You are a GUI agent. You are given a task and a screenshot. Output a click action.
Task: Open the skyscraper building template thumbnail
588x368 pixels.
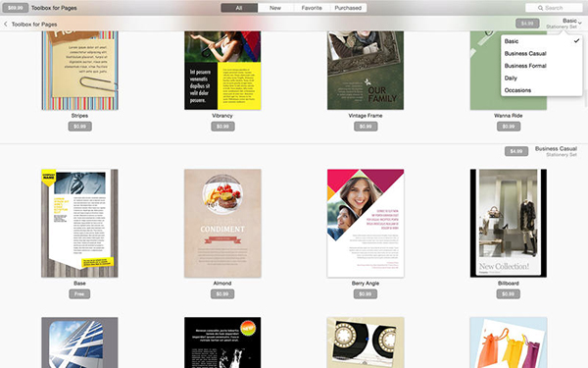[80, 342]
